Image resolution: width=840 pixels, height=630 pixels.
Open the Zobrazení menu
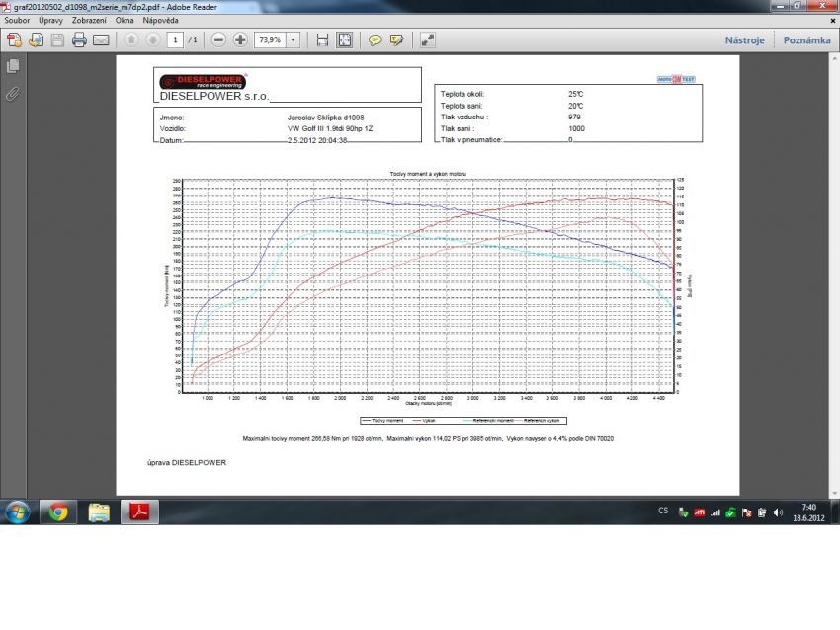point(90,21)
